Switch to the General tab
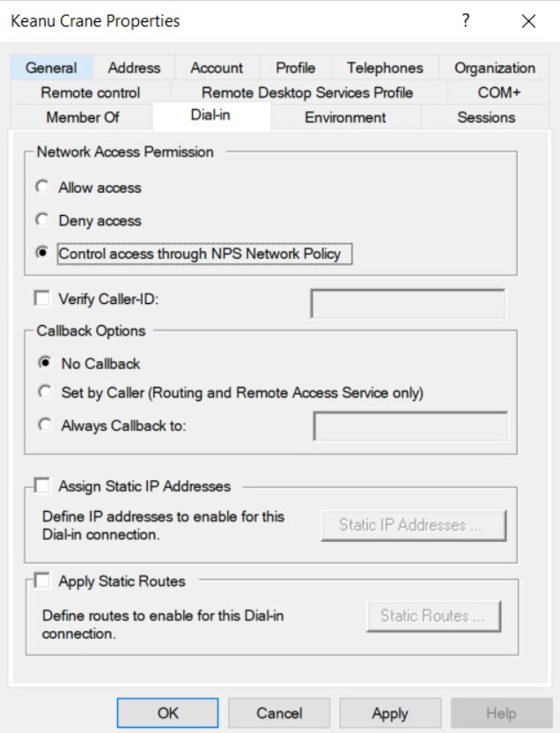 coord(51,68)
